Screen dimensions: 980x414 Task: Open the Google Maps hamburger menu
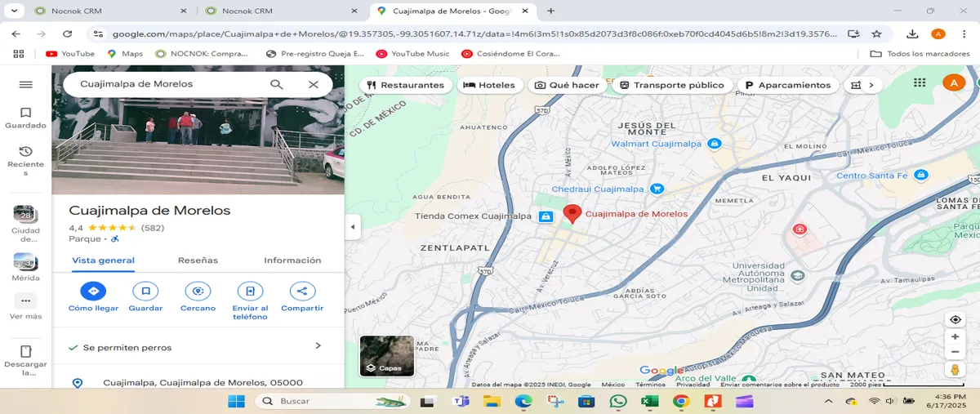point(25,85)
